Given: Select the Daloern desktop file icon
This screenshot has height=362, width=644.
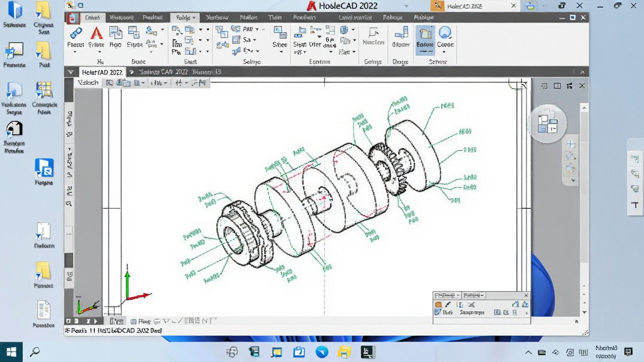Looking at the screenshot, I should (43, 235).
